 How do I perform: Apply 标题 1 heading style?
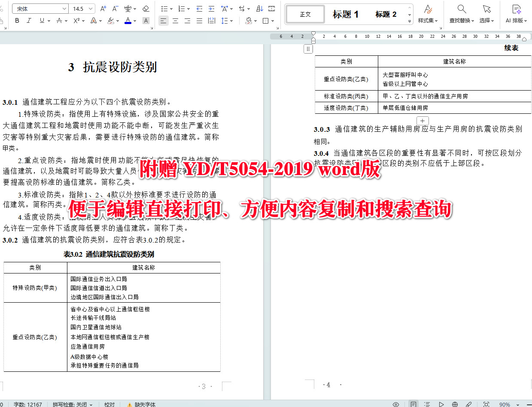tap(346, 14)
